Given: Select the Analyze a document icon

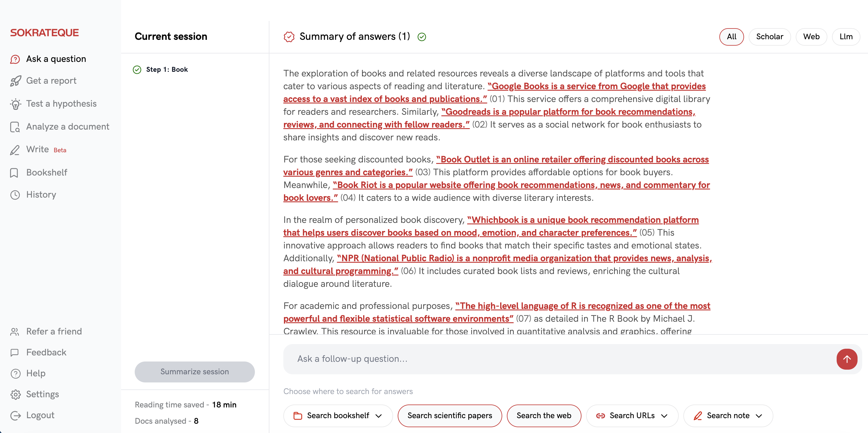Looking at the screenshot, I should click(15, 127).
